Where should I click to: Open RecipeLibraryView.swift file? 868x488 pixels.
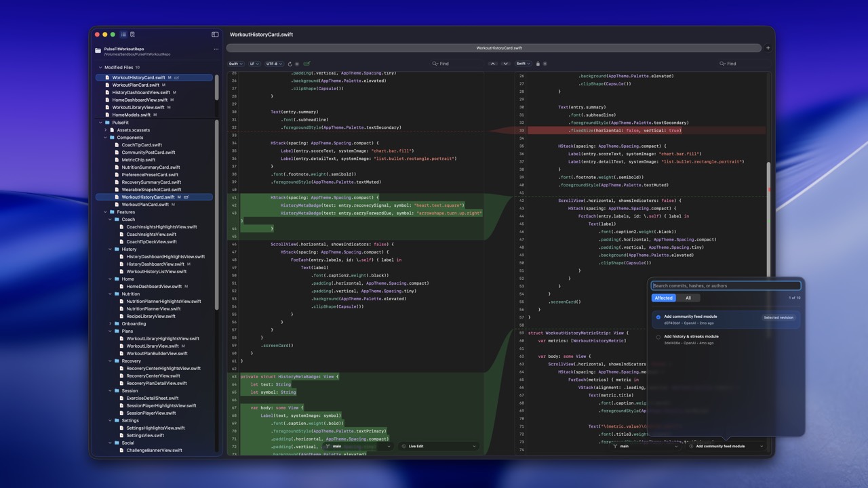click(151, 317)
